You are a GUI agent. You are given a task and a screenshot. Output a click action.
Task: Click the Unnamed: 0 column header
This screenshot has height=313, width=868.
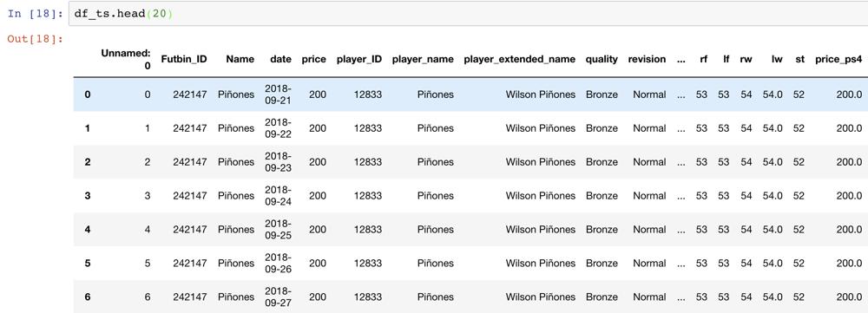pos(126,59)
